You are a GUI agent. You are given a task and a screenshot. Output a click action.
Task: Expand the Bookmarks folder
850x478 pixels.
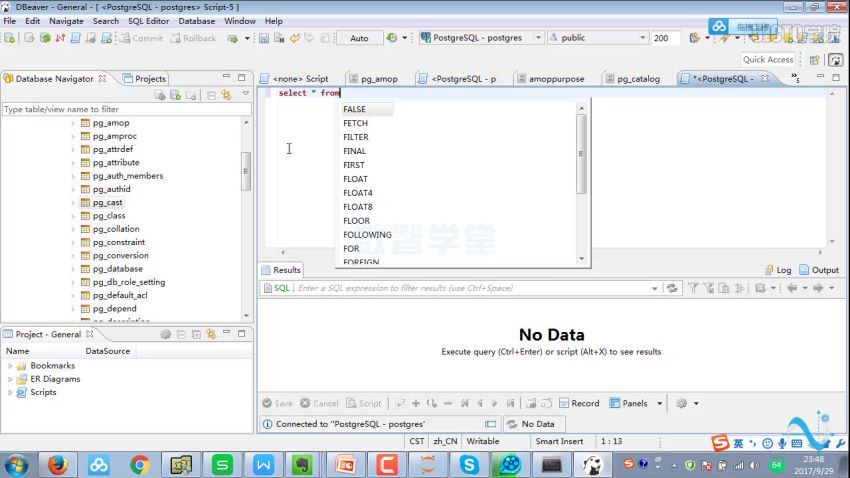coord(10,366)
